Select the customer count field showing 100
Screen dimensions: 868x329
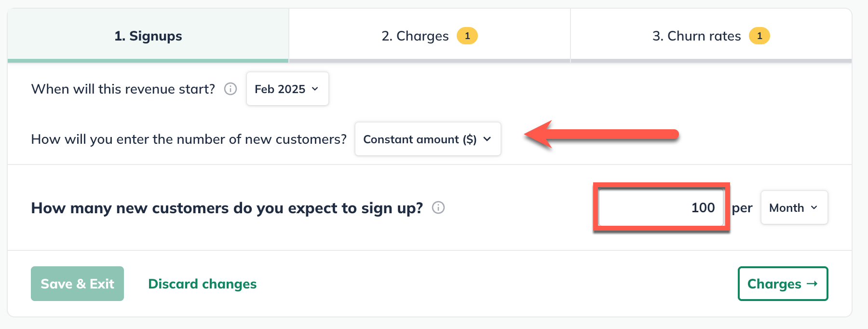[661, 207]
